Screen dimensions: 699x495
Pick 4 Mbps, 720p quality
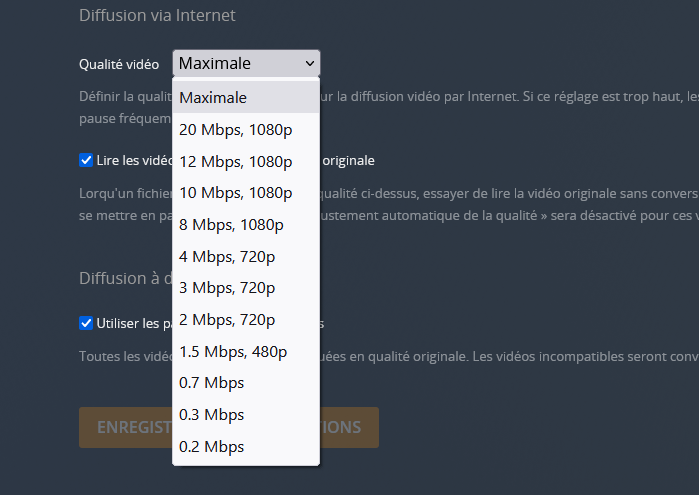[x=246, y=256]
